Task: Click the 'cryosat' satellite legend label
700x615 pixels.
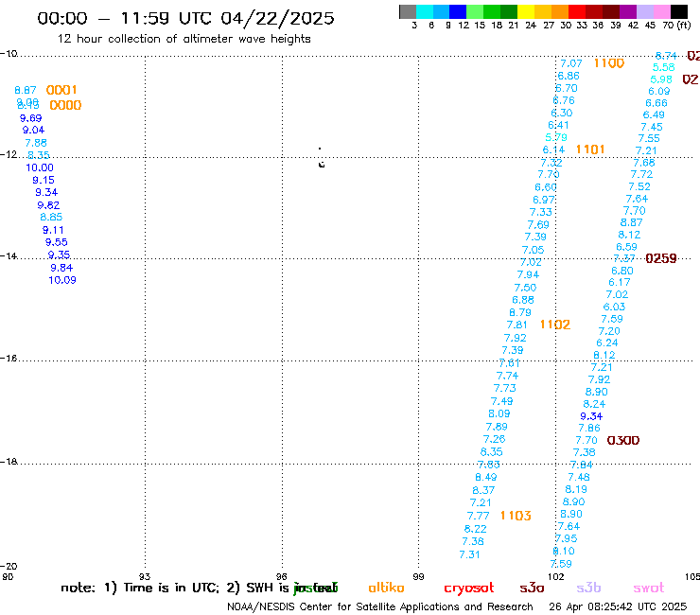Action: (469, 589)
